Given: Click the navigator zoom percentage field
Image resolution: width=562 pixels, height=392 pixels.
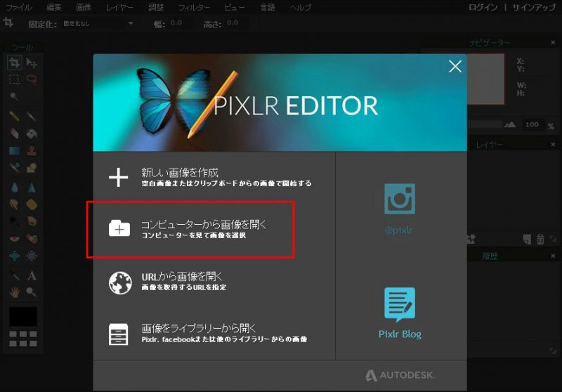Looking at the screenshot, I should pos(532,124).
